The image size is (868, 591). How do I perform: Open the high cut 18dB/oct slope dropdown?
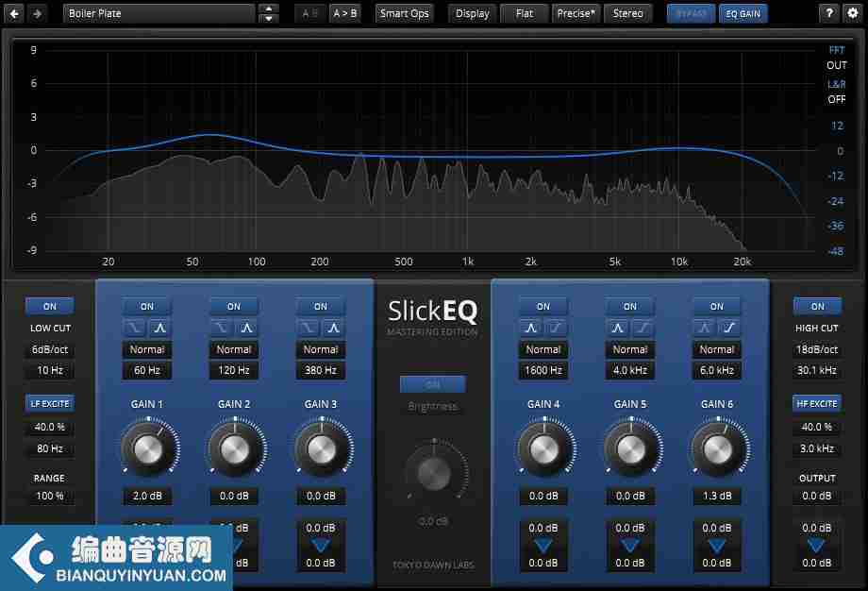(817, 349)
